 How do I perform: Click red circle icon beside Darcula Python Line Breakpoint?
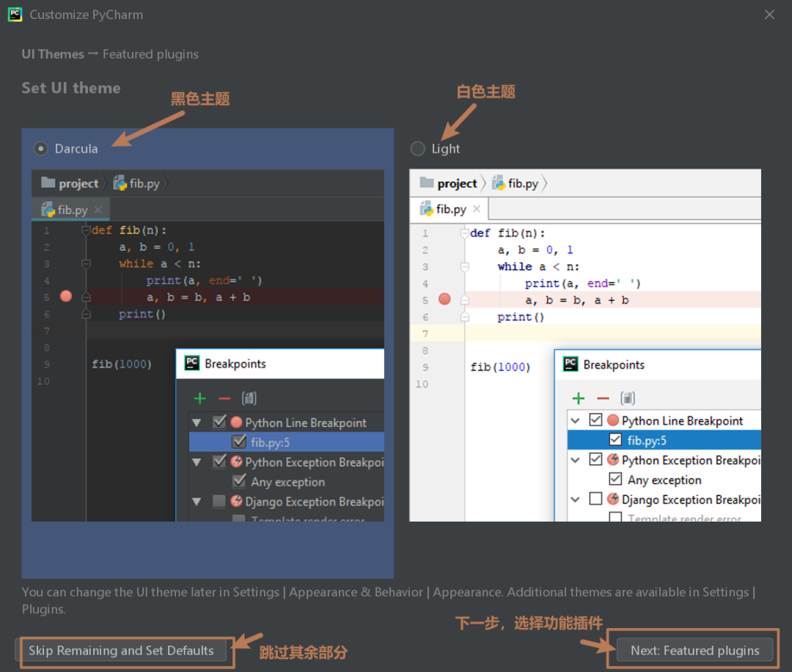point(236,422)
